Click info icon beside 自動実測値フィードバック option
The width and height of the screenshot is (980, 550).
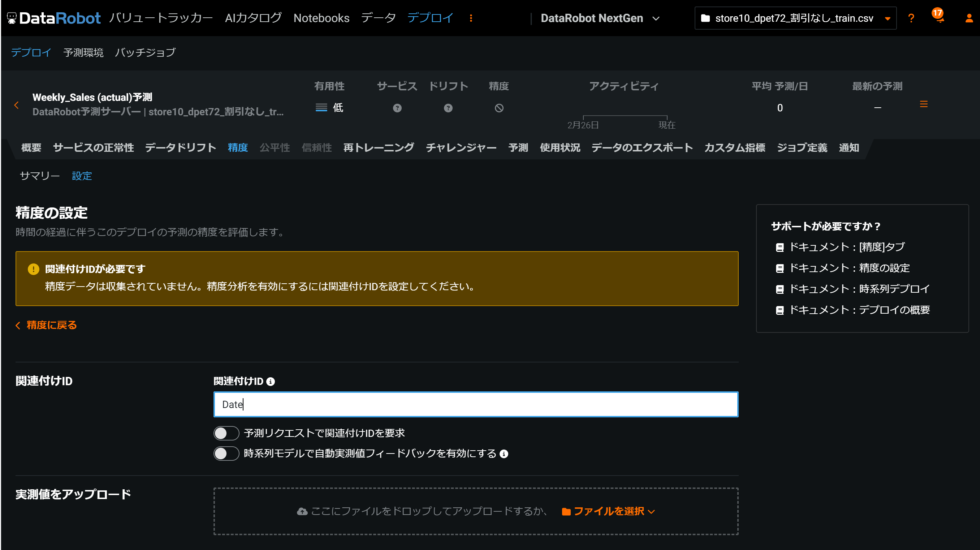click(x=504, y=454)
